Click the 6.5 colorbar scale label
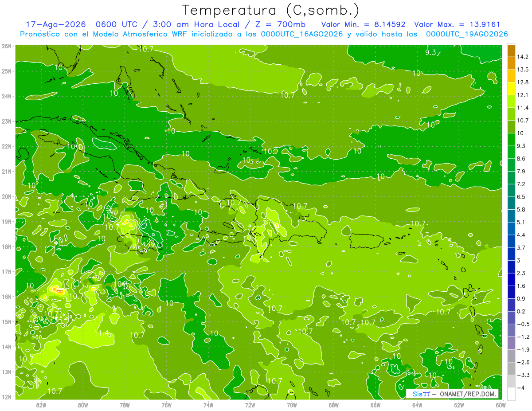 pyautogui.click(x=521, y=196)
